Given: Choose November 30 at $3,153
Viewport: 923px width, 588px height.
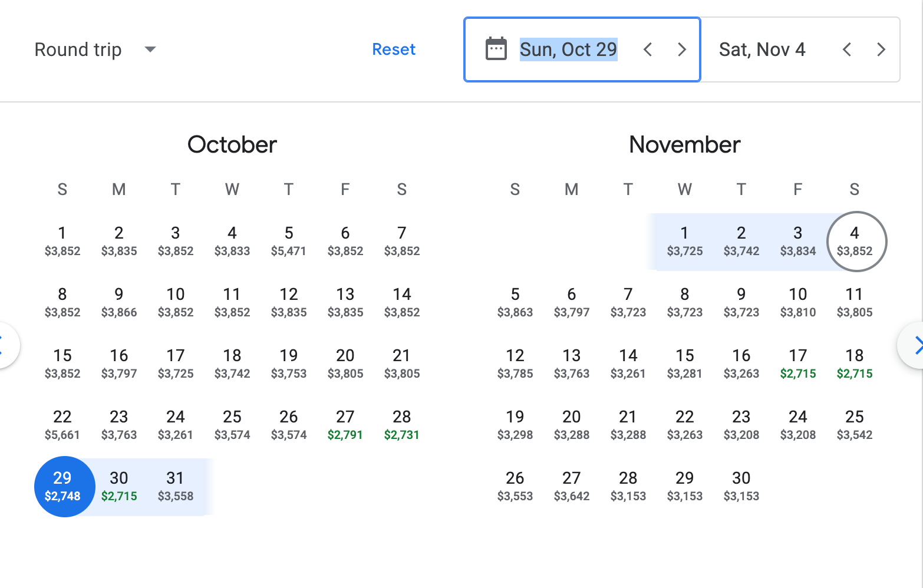Looking at the screenshot, I should click(x=741, y=486).
